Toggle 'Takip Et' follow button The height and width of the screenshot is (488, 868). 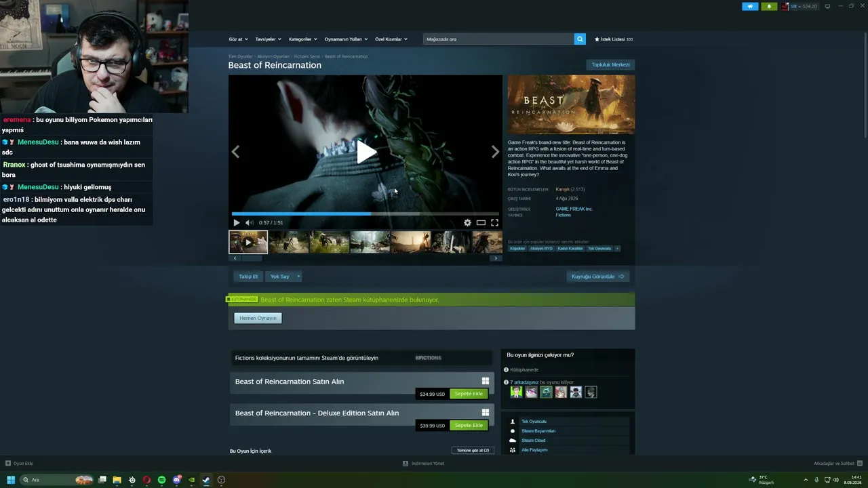point(248,277)
